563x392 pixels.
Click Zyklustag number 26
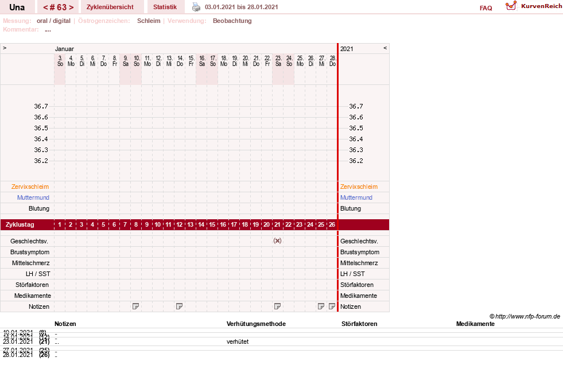pyautogui.click(x=332, y=225)
